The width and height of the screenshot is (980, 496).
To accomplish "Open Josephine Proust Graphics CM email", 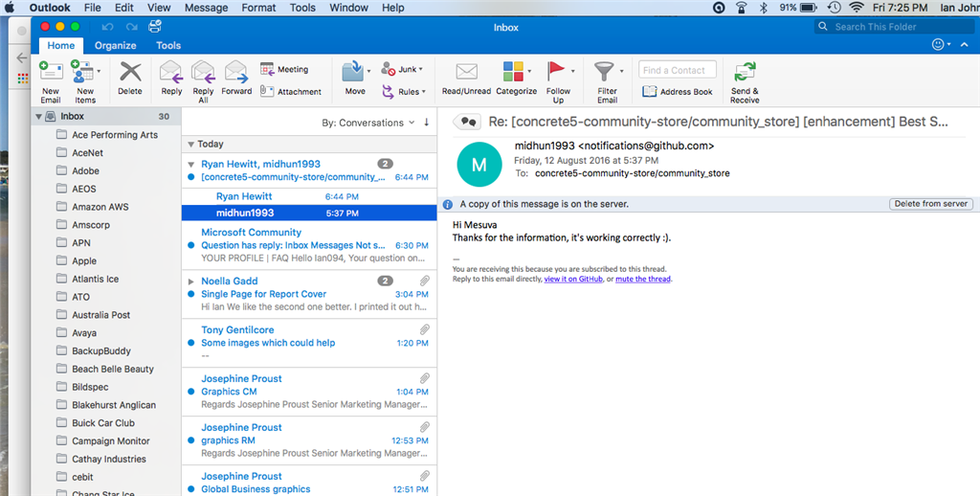I will pyautogui.click(x=309, y=392).
